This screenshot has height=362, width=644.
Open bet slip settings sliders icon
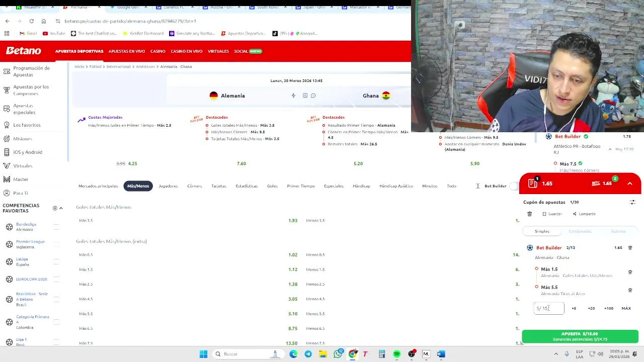point(632,202)
